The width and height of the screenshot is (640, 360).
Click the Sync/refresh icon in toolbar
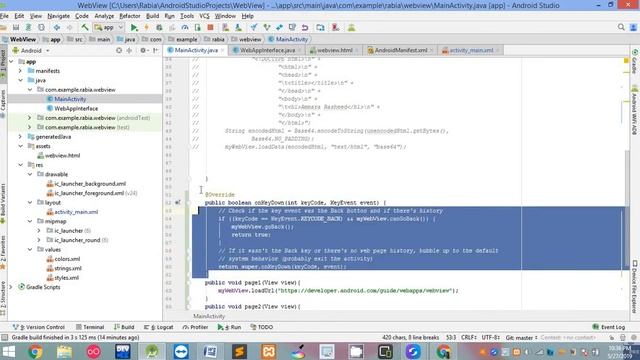tap(41, 27)
